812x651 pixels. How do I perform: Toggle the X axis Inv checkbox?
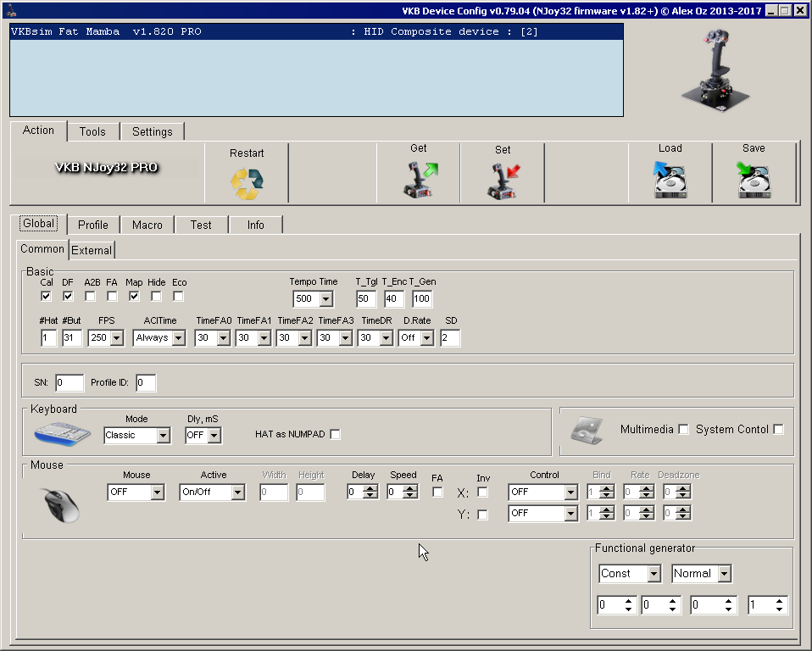click(x=482, y=492)
